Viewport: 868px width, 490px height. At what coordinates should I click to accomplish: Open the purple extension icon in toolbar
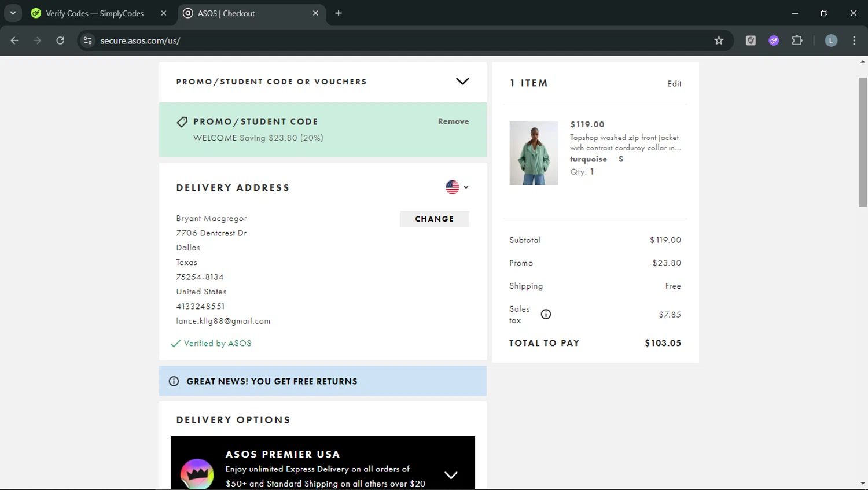tap(774, 40)
